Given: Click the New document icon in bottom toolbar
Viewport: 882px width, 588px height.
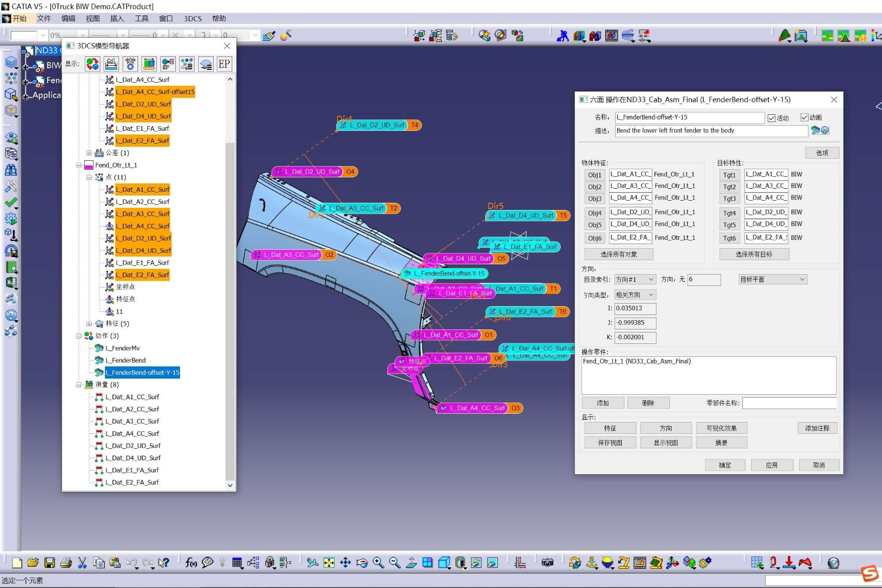Looking at the screenshot, I should [x=17, y=563].
